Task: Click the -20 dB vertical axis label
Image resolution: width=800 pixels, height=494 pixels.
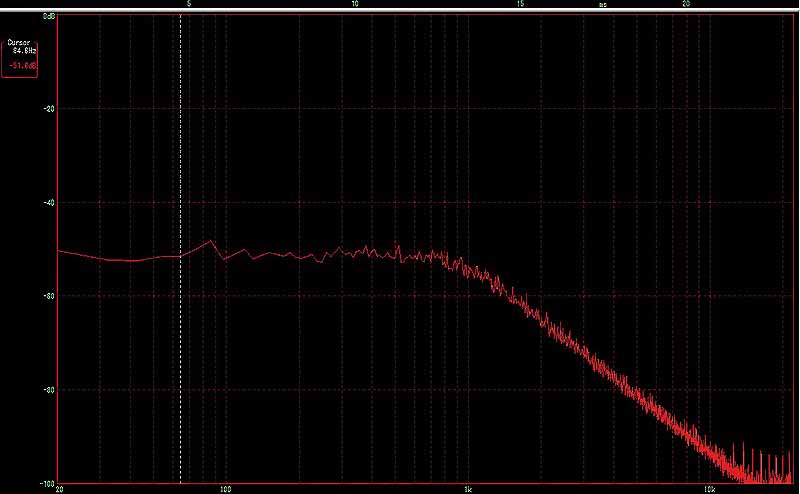Action: (48, 108)
